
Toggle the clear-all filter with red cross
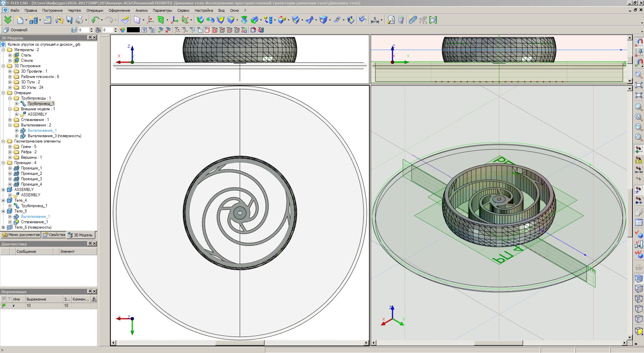tap(168, 30)
